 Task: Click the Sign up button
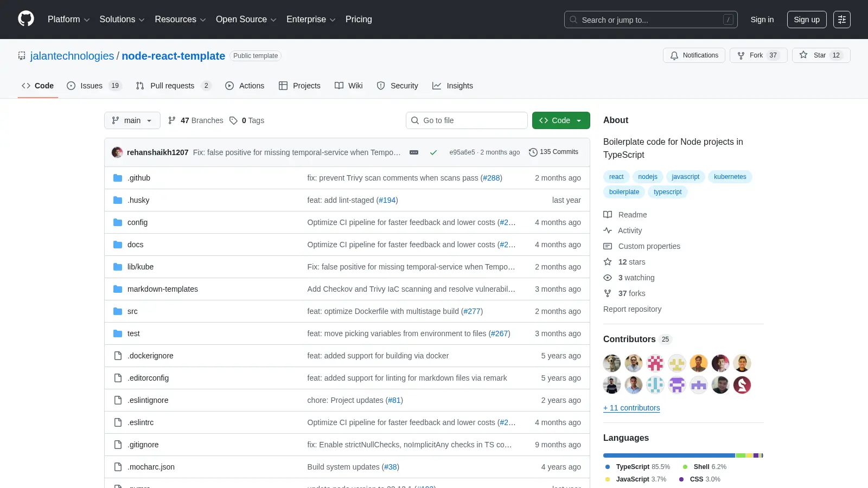tap(807, 20)
